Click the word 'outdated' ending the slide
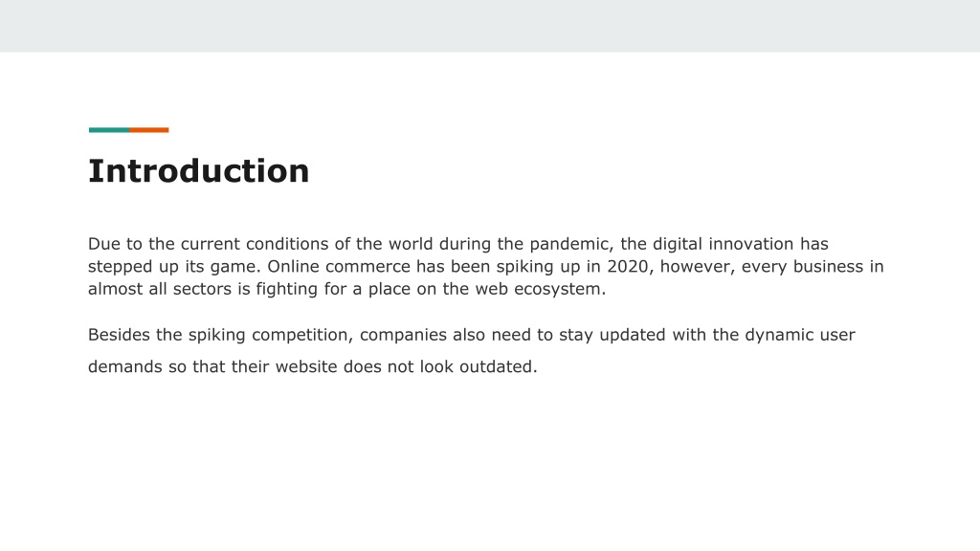980x551 pixels. (x=496, y=366)
